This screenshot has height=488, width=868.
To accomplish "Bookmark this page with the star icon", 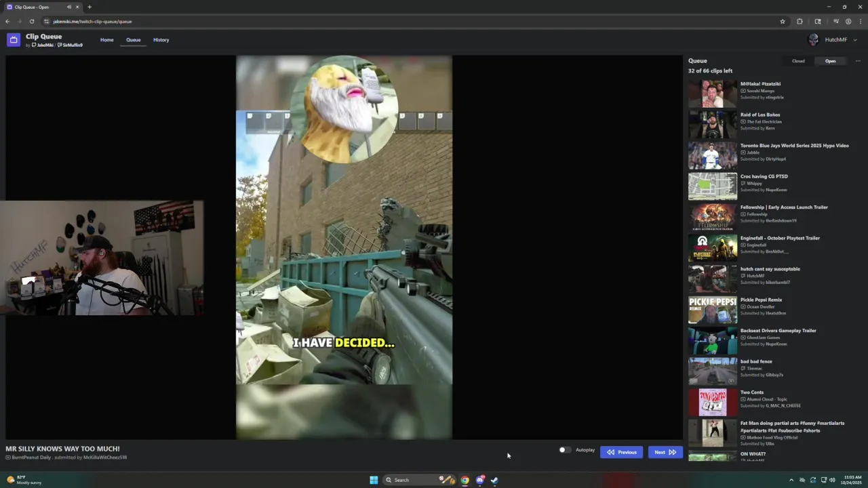I will tap(783, 21).
